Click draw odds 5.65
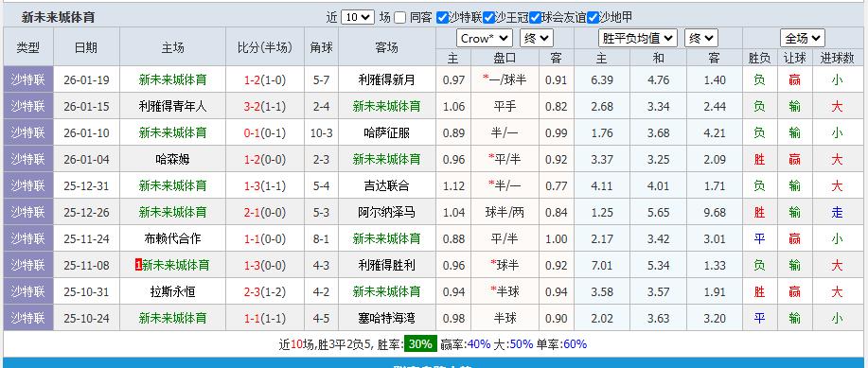This screenshot has height=368, width=868. pos(658,213)
